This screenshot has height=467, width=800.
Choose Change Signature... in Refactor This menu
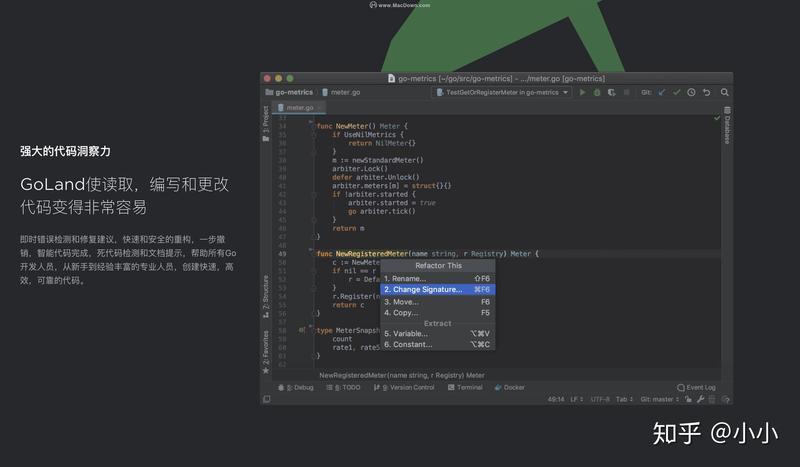click(438, 289)
